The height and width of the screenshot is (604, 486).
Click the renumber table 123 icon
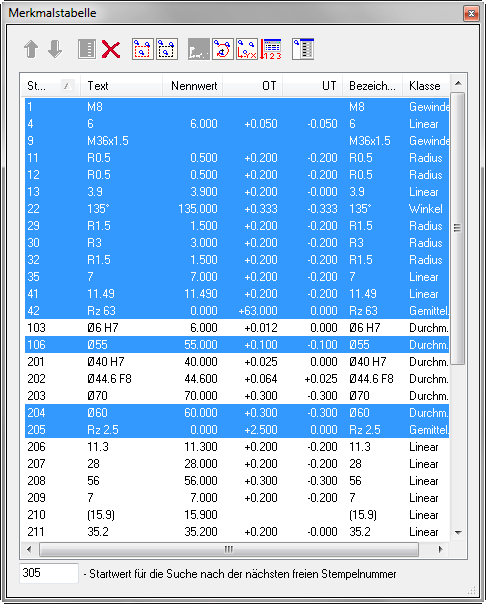[271, 49]
